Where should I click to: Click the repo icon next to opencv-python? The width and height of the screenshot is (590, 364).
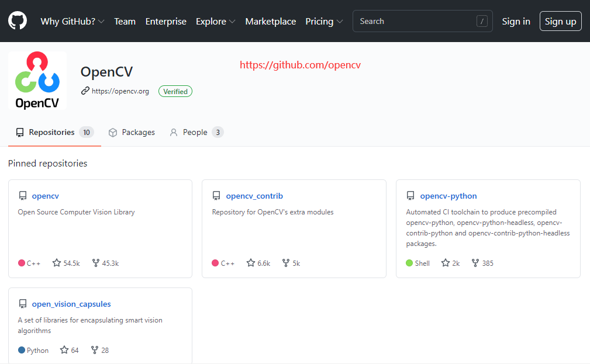pyautogui.click(x=410, y=196)
